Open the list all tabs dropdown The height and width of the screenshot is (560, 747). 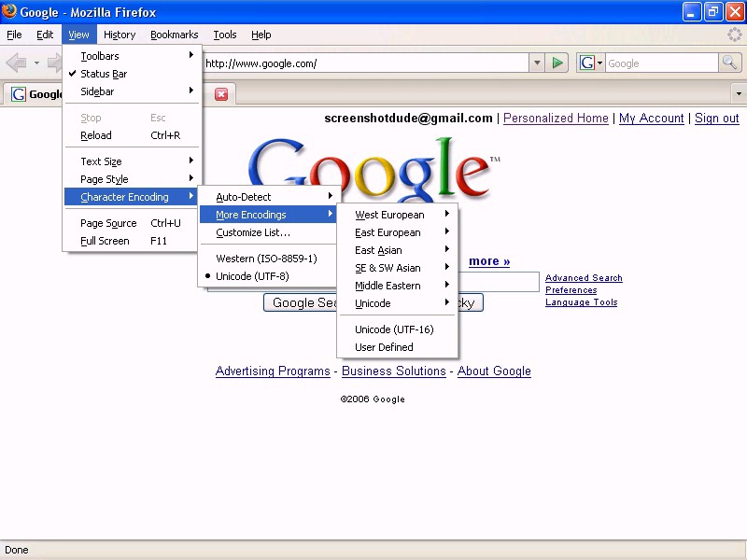(x=739, y=94)
